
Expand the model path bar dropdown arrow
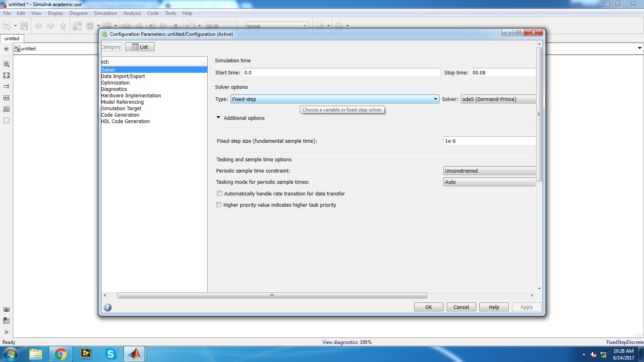640,48
